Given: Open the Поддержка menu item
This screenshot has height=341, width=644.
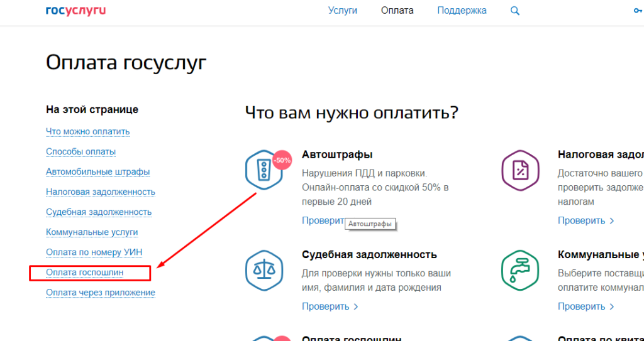Looking at the screenshot, I should click(462, 11).
